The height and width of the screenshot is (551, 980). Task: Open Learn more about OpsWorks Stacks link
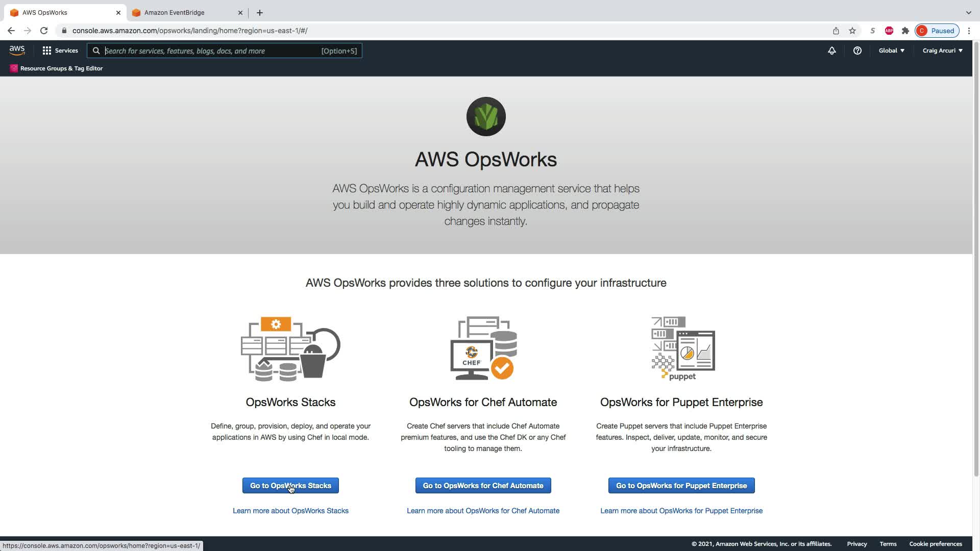tap(290, 511)
